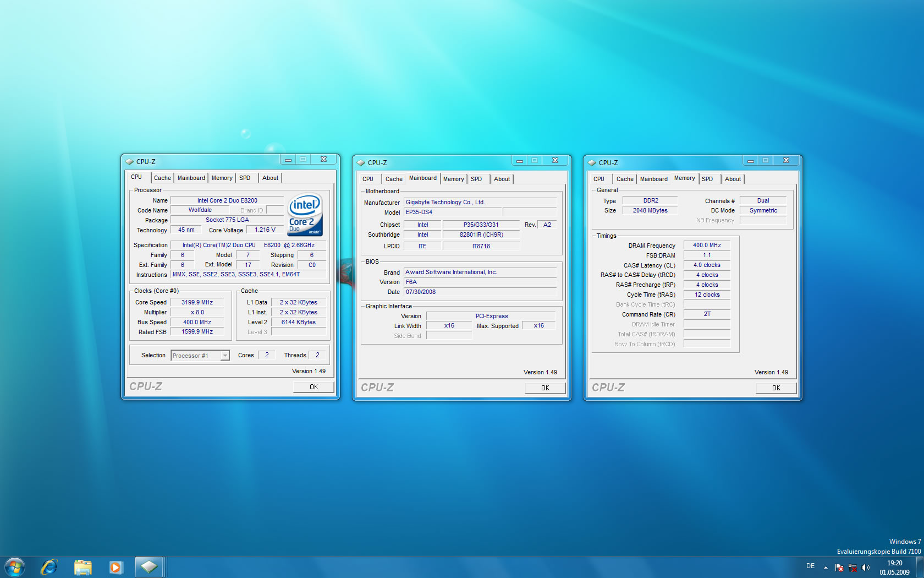Open Windows Media Player taskbar icon

pyautogui.click(x=116, y=567)
